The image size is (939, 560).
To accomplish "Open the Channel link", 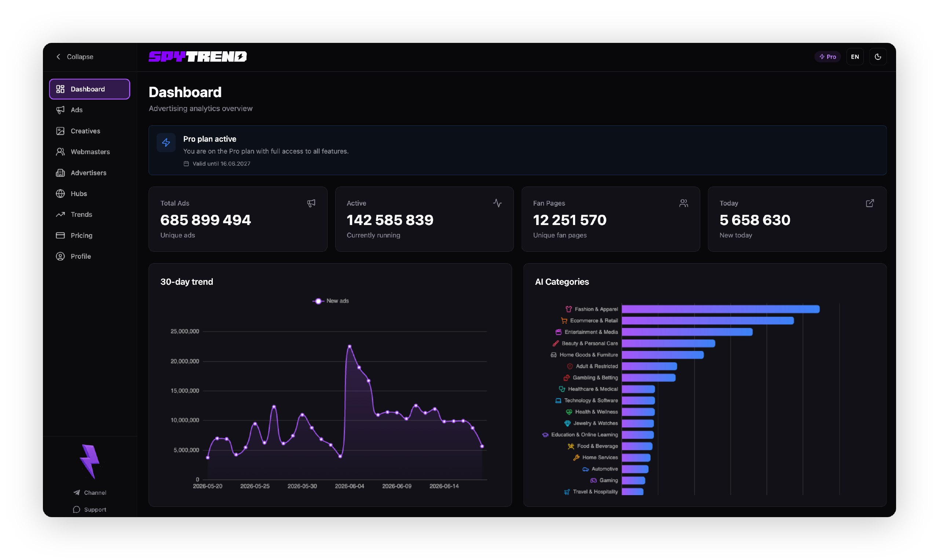I will [x=89, y=493].
